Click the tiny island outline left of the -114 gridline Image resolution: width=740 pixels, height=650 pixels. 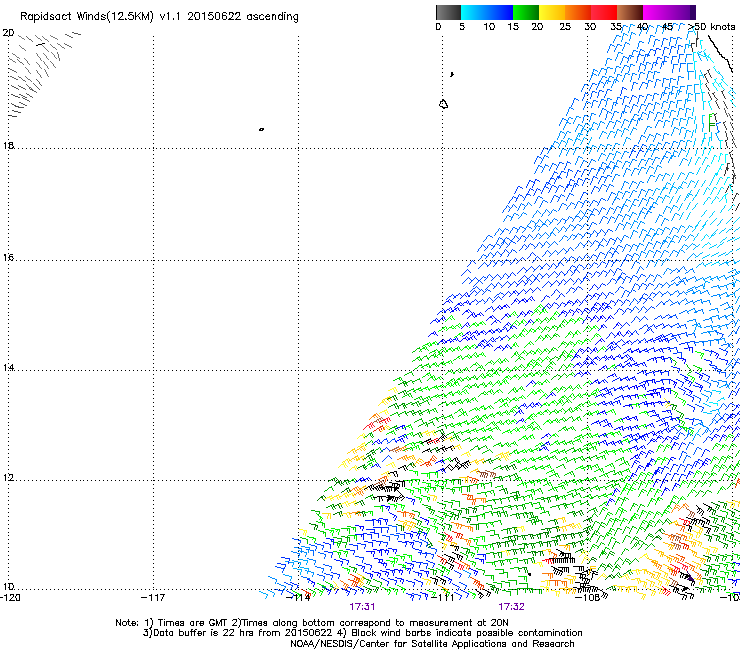coord(261,129)
